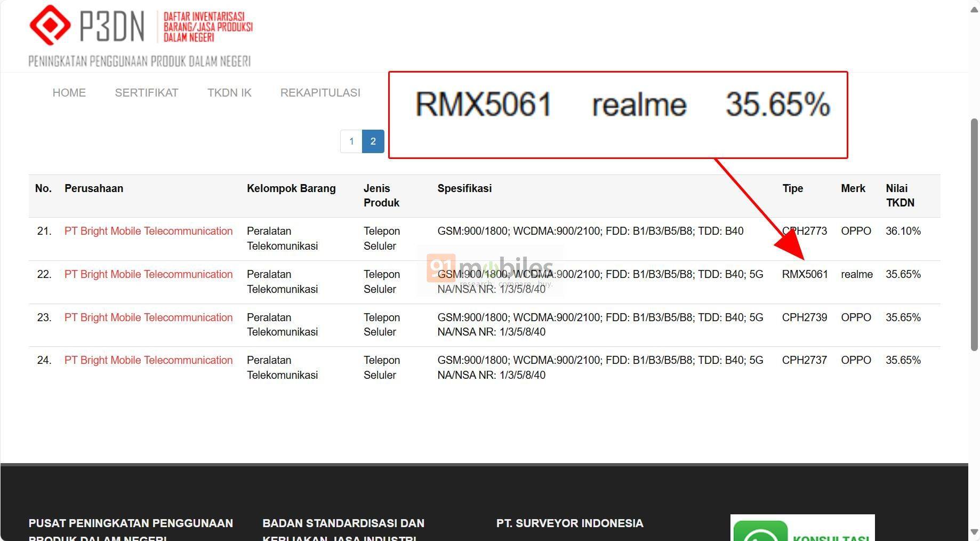Click the Perusahaan column header
Image resolution: width=980 pixels, height=541 pixels.
[x=94, y=188]
